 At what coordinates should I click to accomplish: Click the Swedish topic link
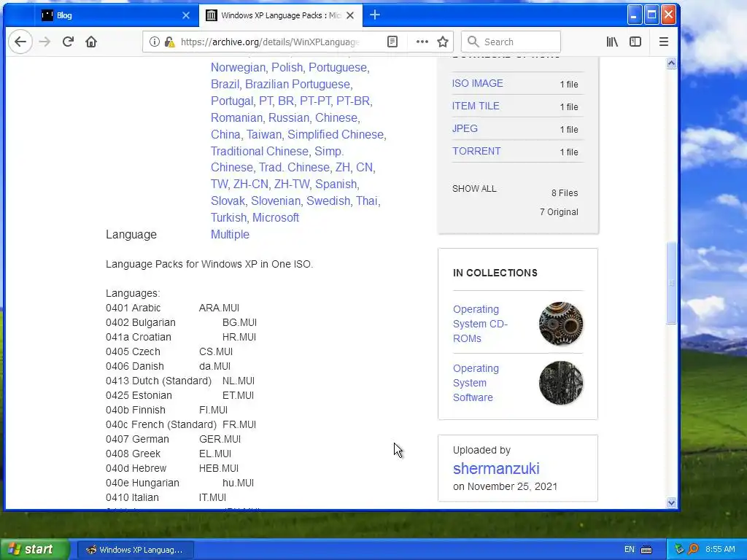click(328, 201)
